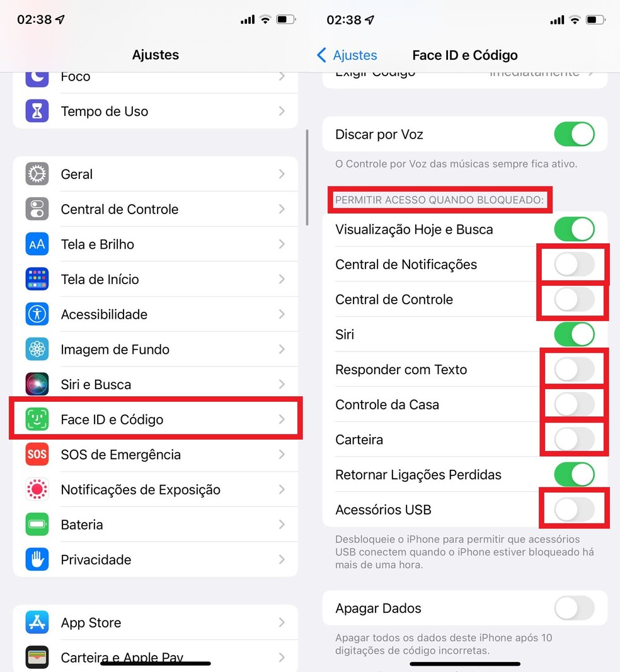Viewport: 620px width, 672px height.
Task: Open the Privacidade row chevron
Action: pyautogui.click(x=282, y=559)
